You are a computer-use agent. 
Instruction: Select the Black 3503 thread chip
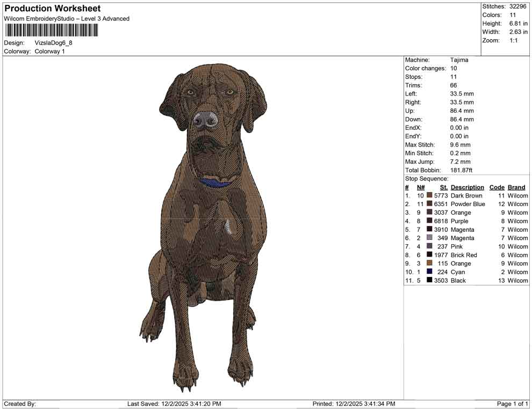(430, 281)
